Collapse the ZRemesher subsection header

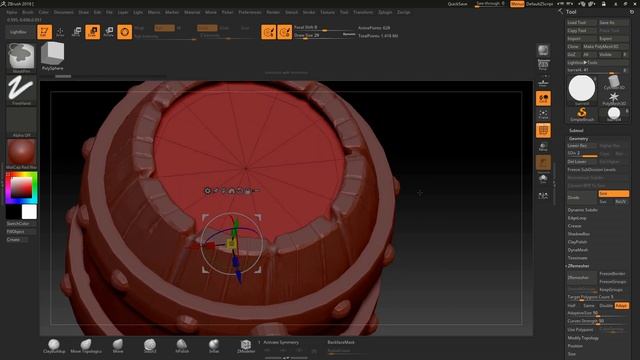pyautogui.click(x=578, y=266)
